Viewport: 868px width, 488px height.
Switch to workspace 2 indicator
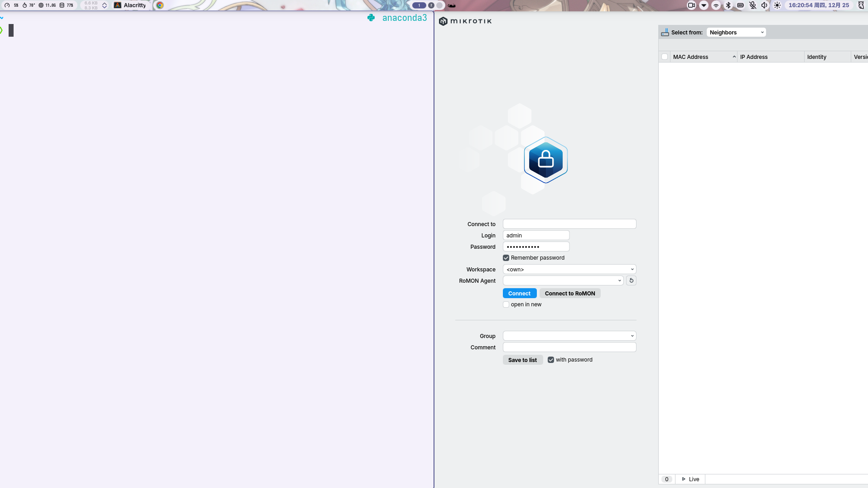click(x=431, y=5)
